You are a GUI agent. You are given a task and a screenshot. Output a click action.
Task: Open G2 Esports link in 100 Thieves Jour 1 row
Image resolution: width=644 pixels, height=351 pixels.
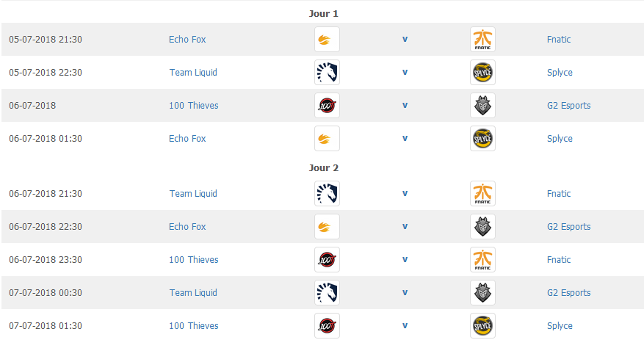coord(568,106)
